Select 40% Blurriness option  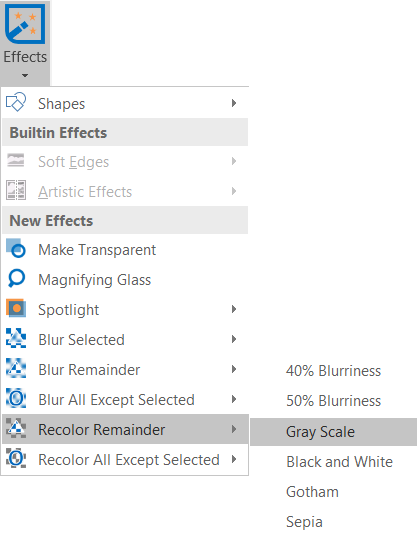pos(333,371)
